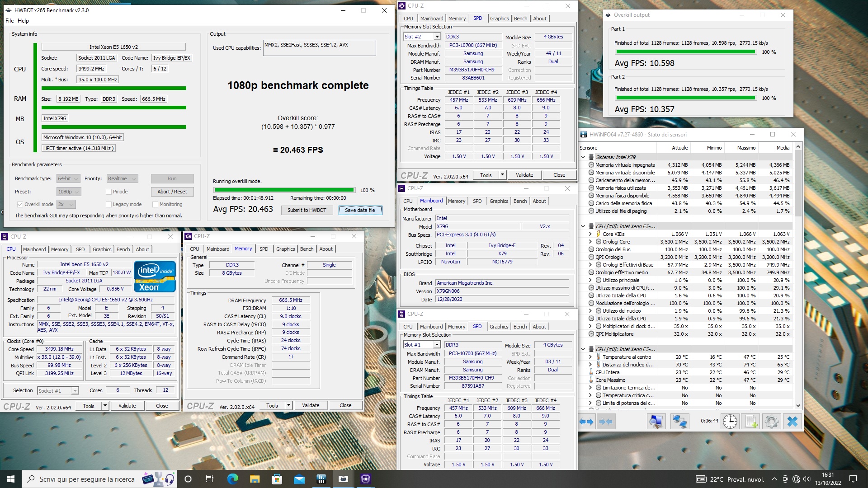Click HWiNFO expand columns blue arrows icon
The width and height of the screenshot is (868, 488).
pyautogui.click(x=586, y=422)
